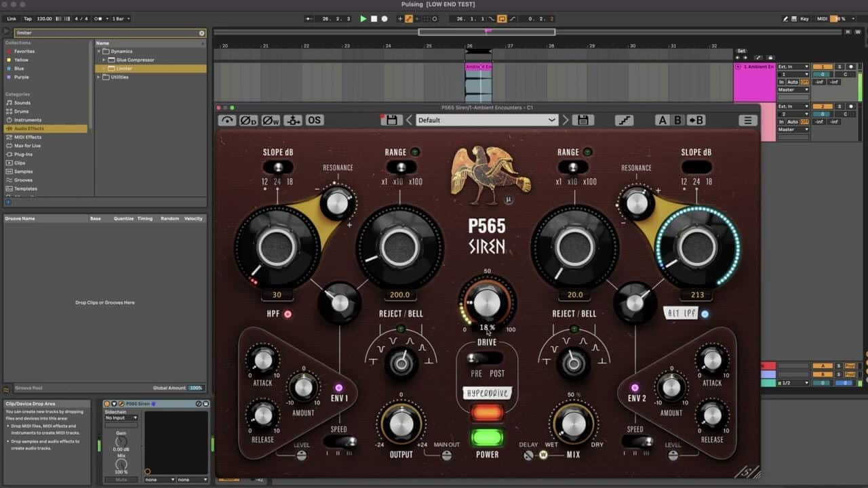The width and height of the screenshot is (868, 488).
Task: Click the plugin's bypass/meter icon in toolbar
Action: (227, 120)
